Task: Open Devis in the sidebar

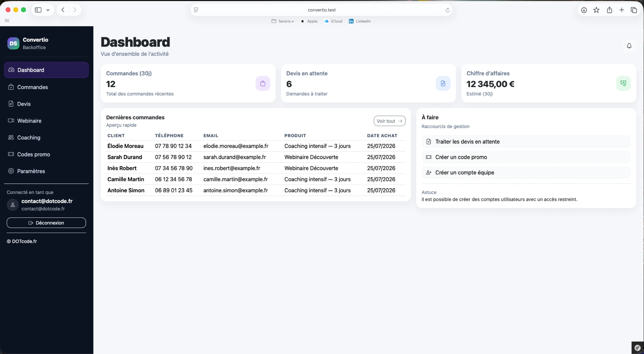Action: [x=46, y=104]
